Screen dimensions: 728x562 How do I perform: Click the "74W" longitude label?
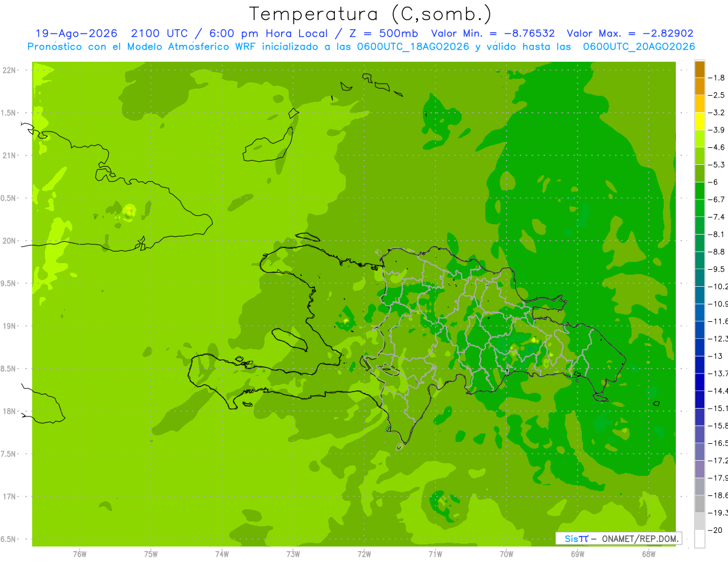click(x=221, y=554)
